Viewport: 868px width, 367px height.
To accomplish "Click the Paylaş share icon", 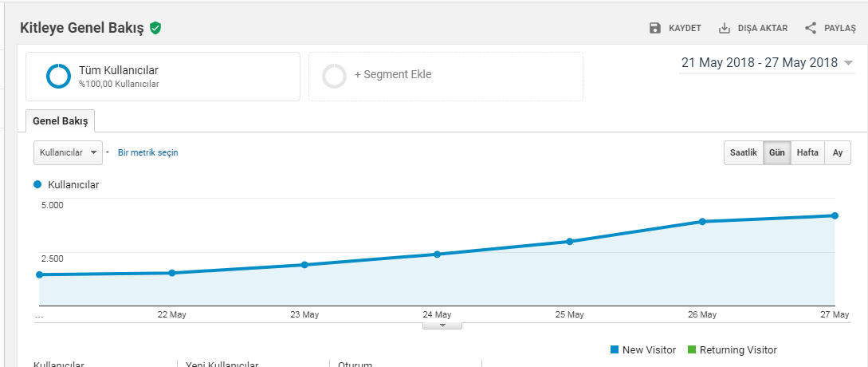I will (x=811, y=28).
